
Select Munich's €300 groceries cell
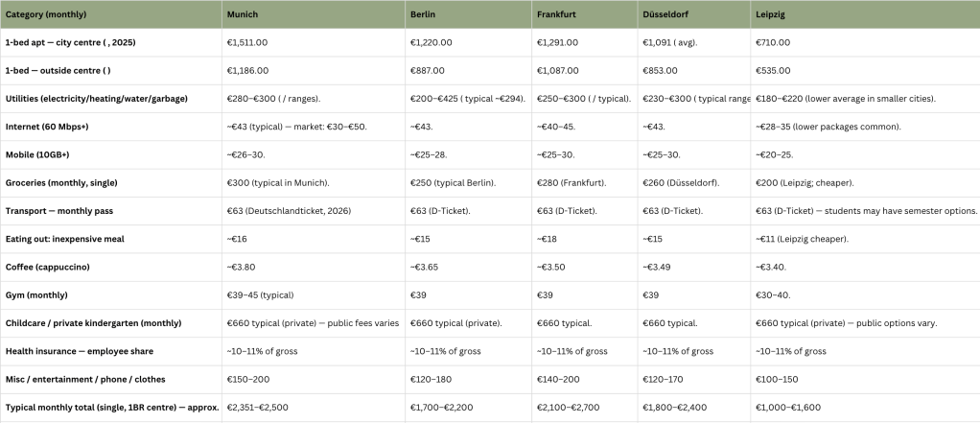click(278, 183)
